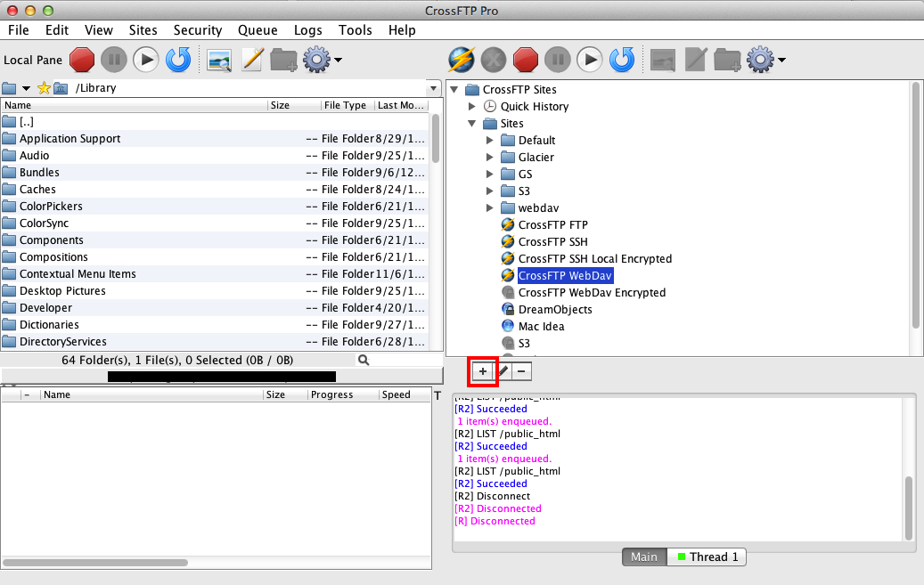Collapse the CrossFTP Sites root node
The image size is (924, 585).
point(454,90)
